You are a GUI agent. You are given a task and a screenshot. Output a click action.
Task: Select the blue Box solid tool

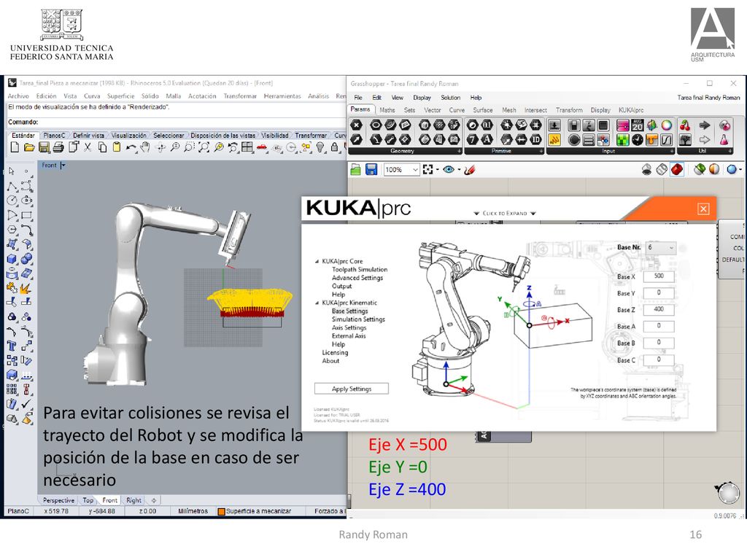tap(12, 260)
